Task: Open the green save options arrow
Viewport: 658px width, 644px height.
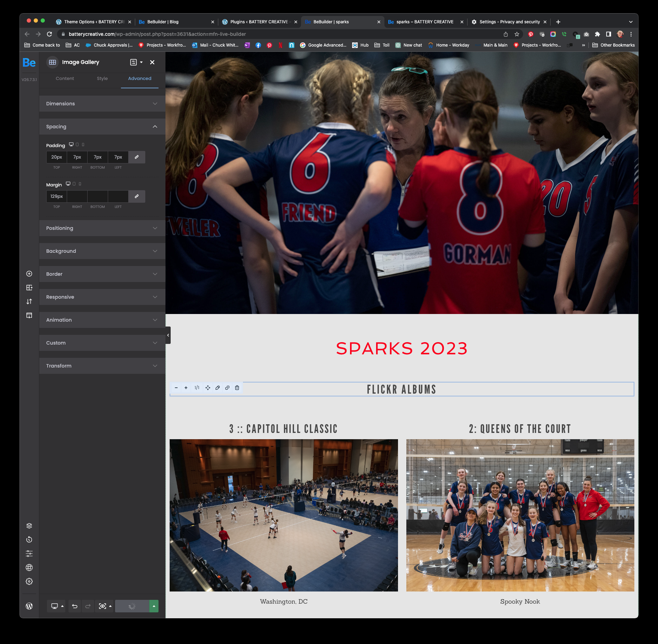Action: (x=154, y=606)
